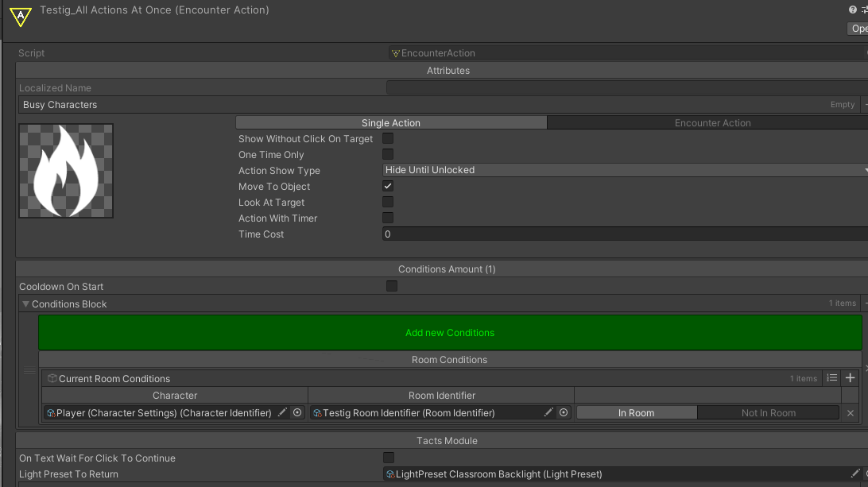The image size is (868, 487).
Task: Remove the room condition row with X icon
Action: (x=851, y=413)
